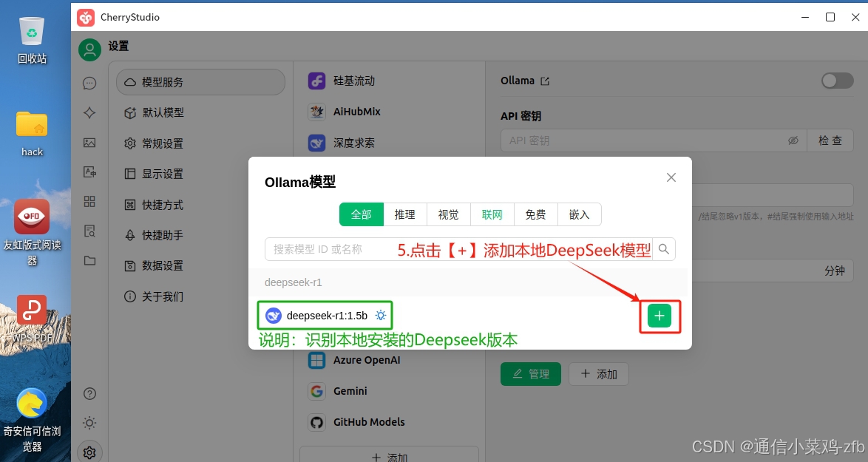Open the files folder sidebar icon
The height and width of the screenshot is (462, 868).
tap(89, 261)
